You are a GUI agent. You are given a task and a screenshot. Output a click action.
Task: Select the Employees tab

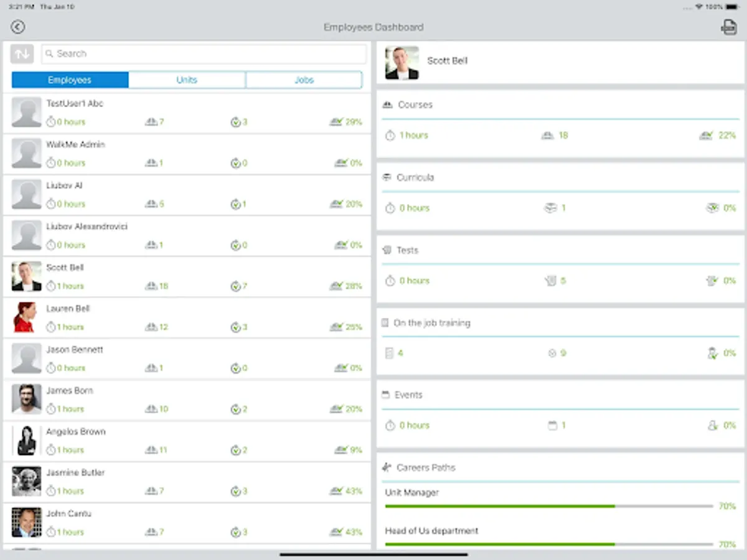[x=70, y=80]
